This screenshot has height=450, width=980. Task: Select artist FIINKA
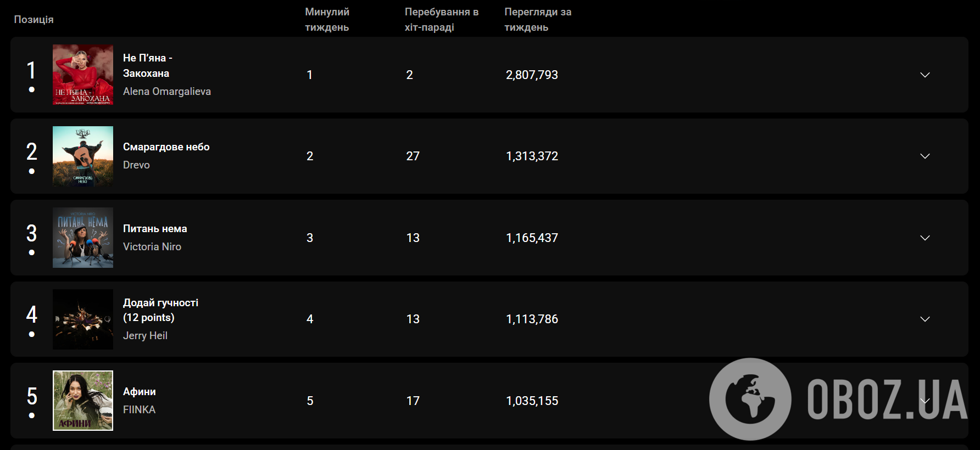139,410
